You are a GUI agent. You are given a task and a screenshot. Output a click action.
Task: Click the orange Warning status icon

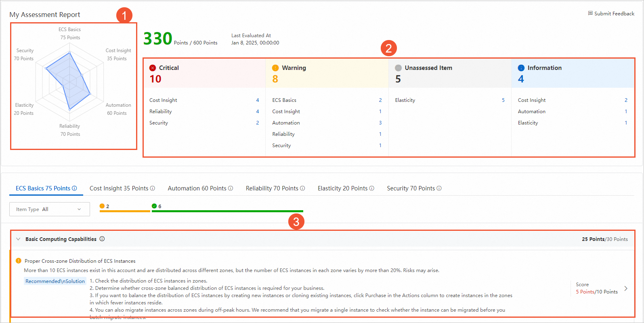pyautogui.click(x=275, y=68)
